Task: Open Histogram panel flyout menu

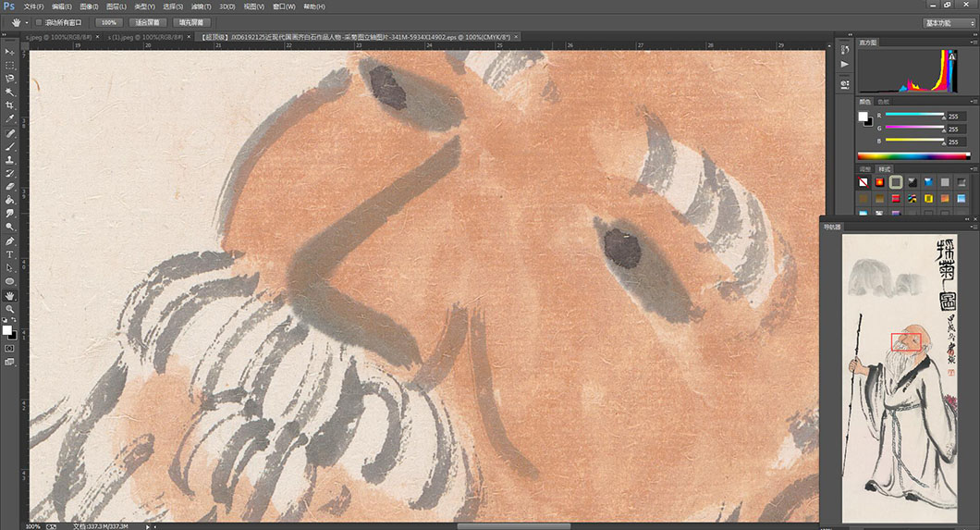Action: (x=974, y=43)
